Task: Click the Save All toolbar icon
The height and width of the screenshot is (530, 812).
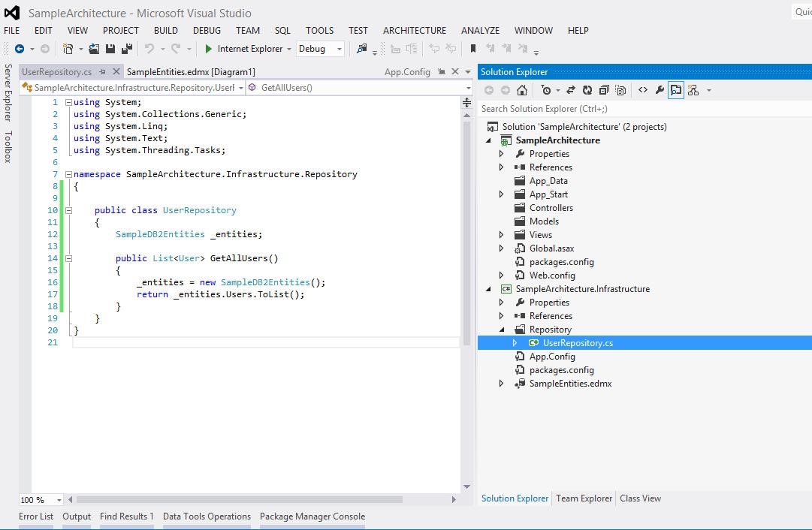Action: pyautogui.click(x=127, y=49)
